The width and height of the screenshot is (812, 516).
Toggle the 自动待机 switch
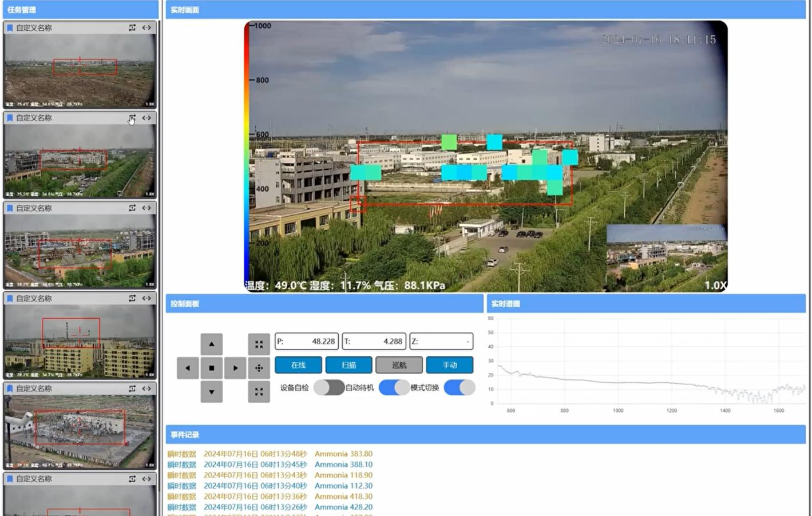[x=394, y=387]
